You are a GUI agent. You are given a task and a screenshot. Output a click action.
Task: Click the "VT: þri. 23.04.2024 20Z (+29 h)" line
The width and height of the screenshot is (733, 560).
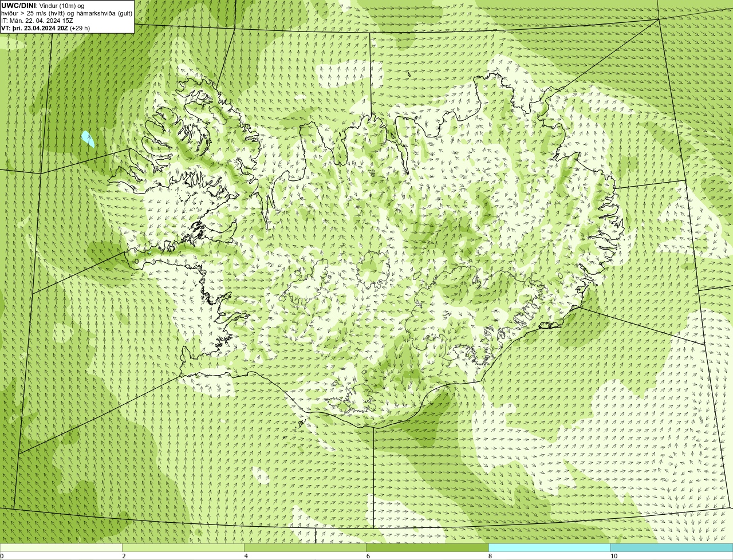click(46, 28)
